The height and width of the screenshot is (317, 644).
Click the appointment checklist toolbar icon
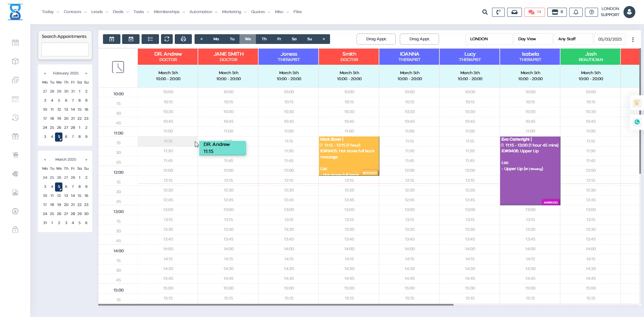[150, 39]
